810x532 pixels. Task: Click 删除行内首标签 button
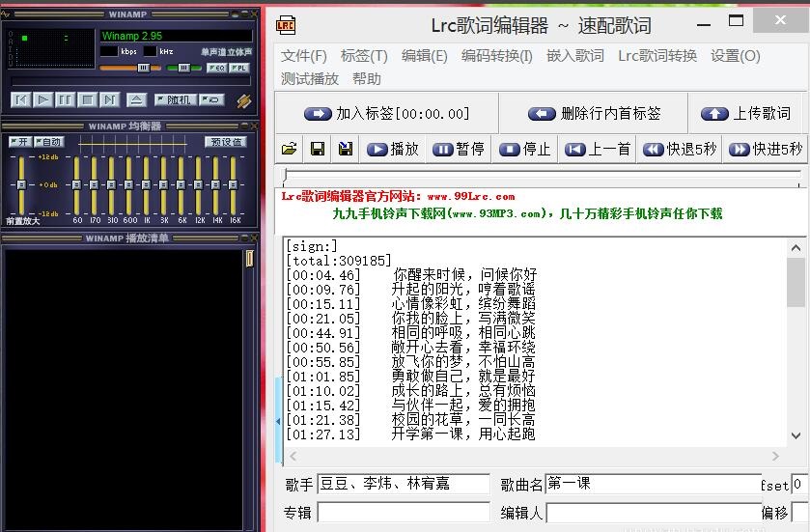point(594,113)
